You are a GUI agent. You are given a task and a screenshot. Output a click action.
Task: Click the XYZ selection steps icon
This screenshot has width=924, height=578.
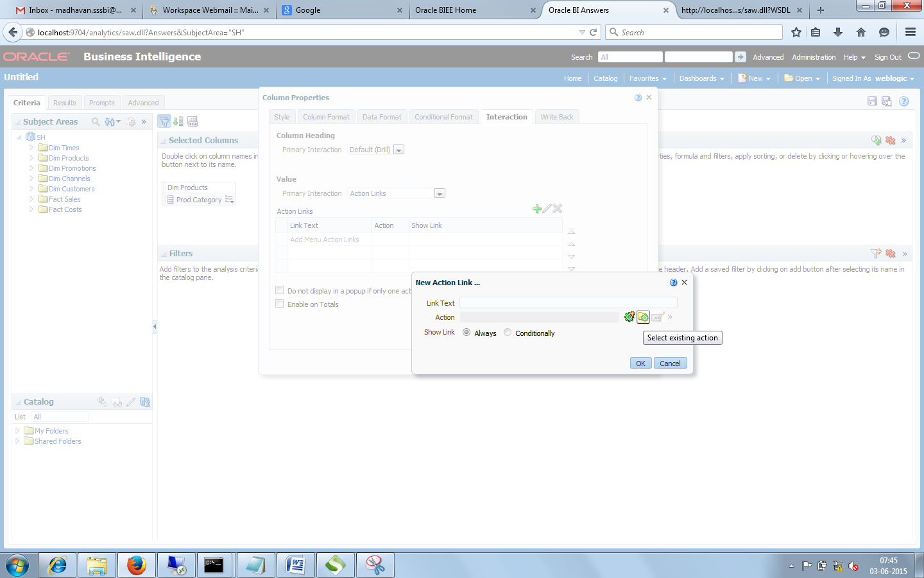click(x=193, y=121)
